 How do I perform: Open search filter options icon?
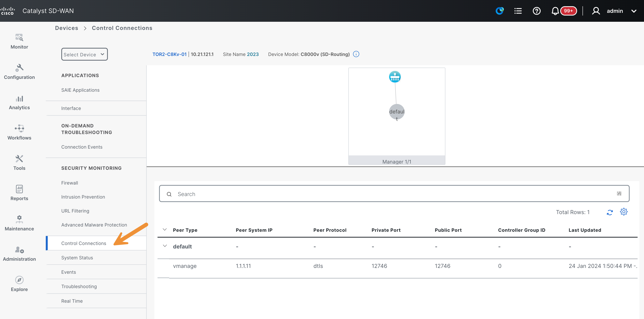click(x=619, y=193)
